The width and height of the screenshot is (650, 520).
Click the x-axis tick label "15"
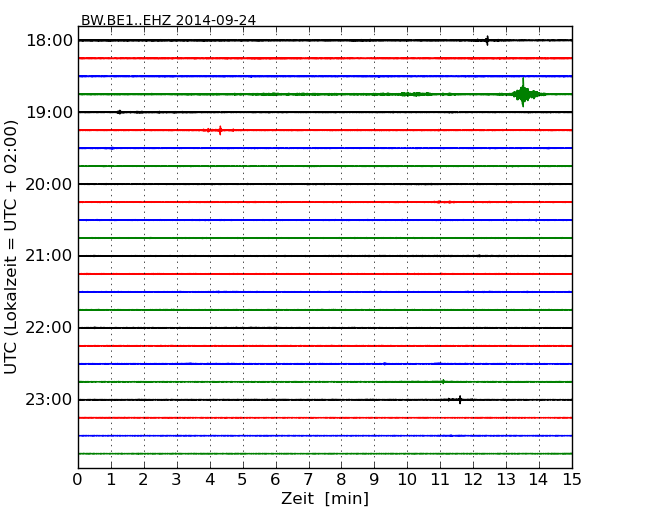[572, 480]
